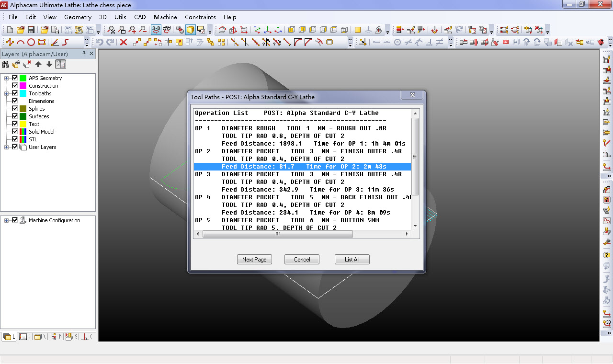The image size is (613, 364).
Task: Select the red Spline curve tool
Action: [66, 42]
